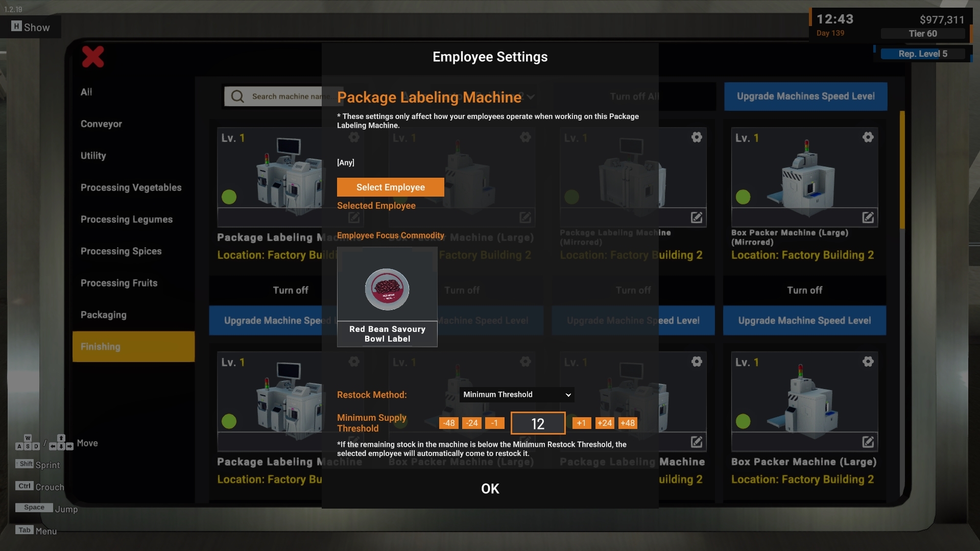Open gear settings on bottom-row Box Packer Machine (Large)

coord(868,362)
